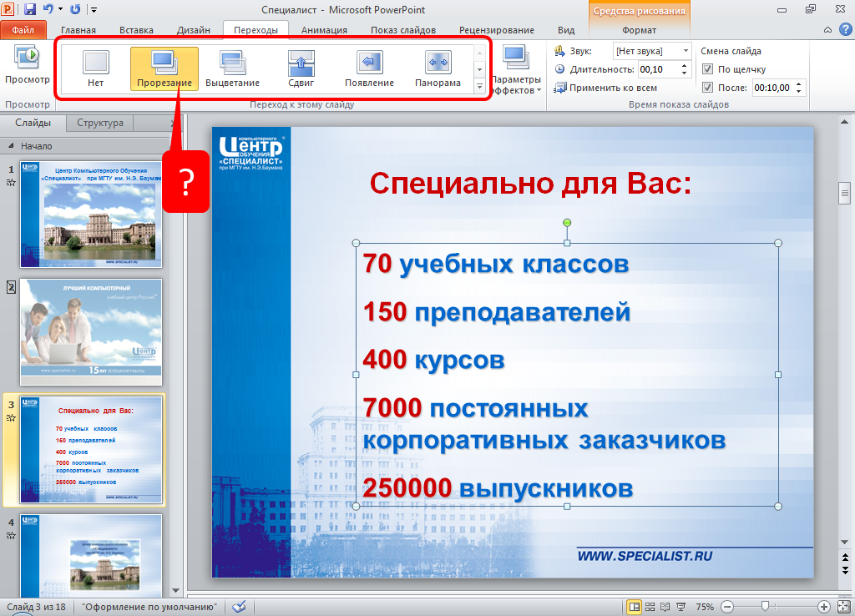Apply the Панорама transition effect

pyautogui.click(x=438, y=67)
